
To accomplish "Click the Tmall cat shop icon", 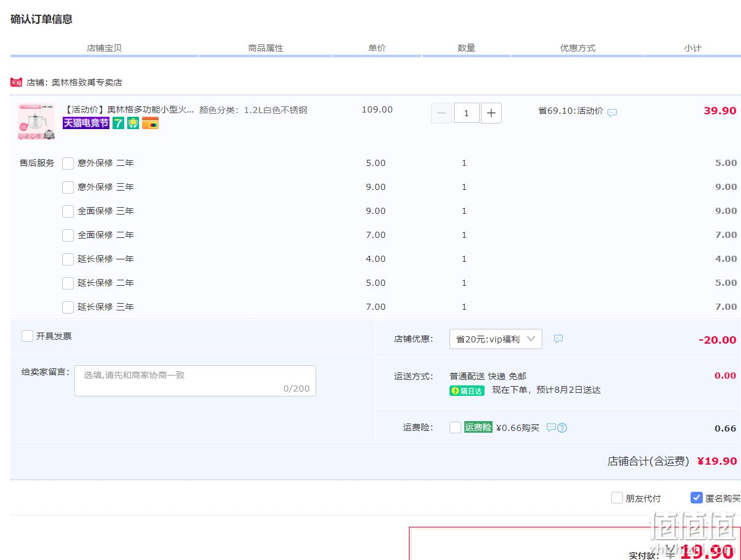I will click(16, 82).
